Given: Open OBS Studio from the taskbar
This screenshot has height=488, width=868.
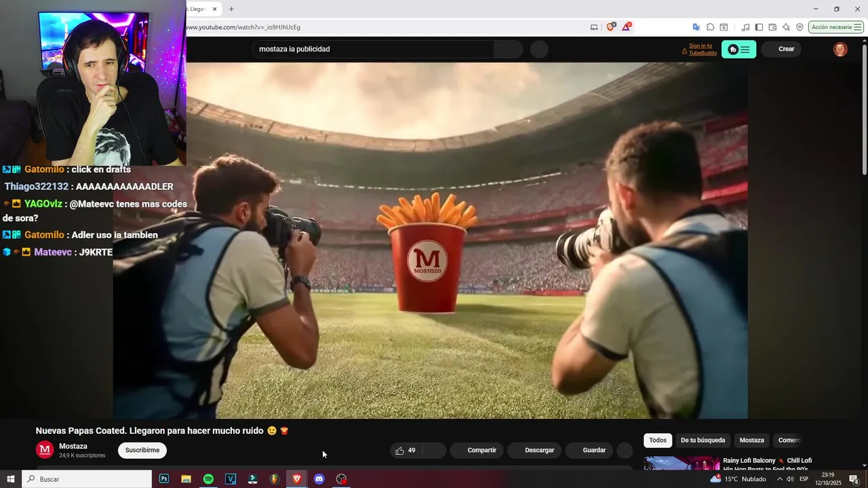Looking at the screenshot, I should coord(341,479).
